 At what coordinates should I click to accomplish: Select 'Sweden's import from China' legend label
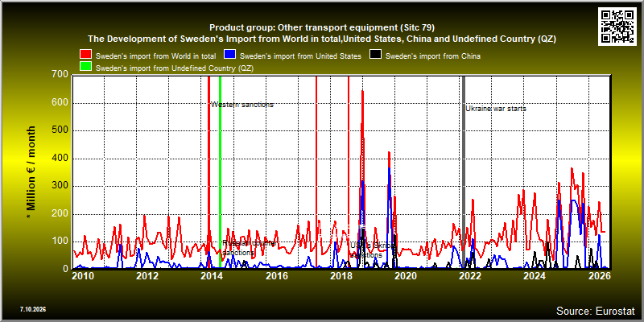pyautogui.click(x=433, y=56)
